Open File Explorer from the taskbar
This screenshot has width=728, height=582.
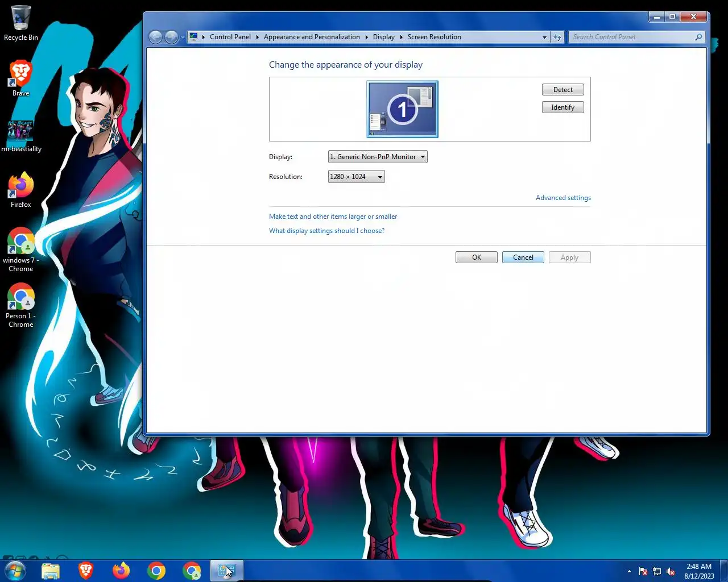coord(51,571)
